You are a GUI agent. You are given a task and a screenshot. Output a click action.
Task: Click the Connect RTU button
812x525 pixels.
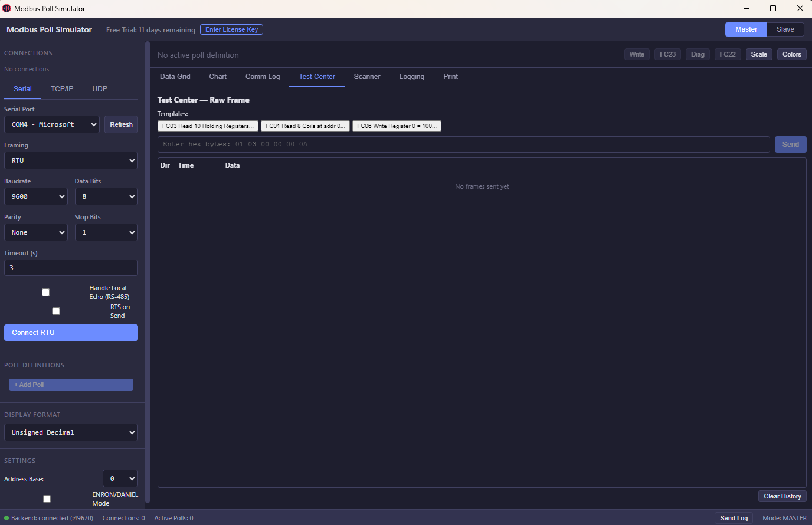click(x=71, y=332)
